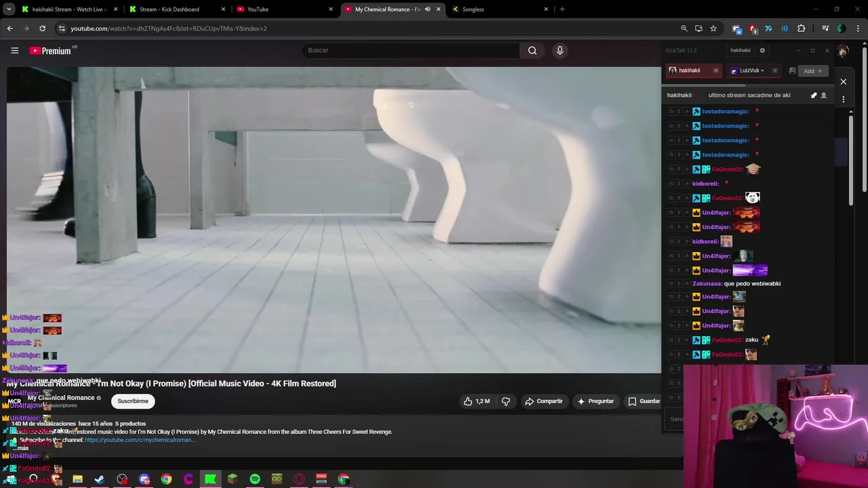Add a new chatroom with Add +
This screenshot has height=488, width=868.
(812, 70)
